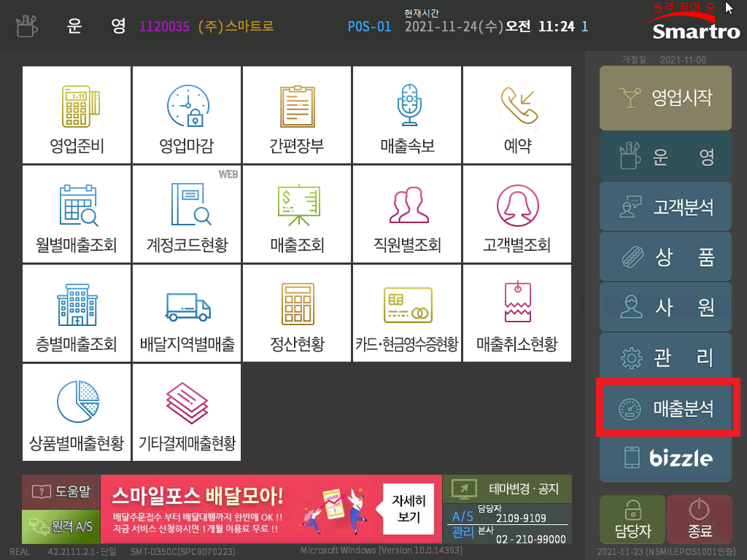The width and height of the screenshot is (747, 560).
Task: Open the 월별매출조회 calendar tile
Action: (77, 214)
